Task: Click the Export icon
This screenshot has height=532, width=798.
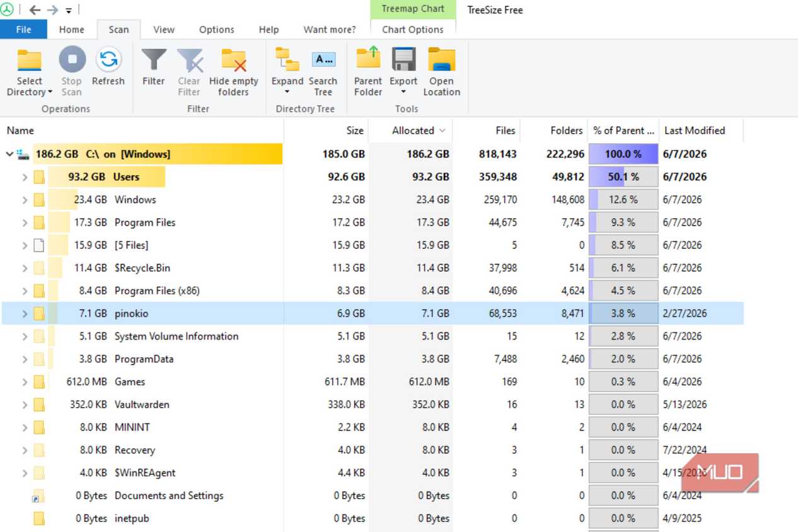Action: 403,59
